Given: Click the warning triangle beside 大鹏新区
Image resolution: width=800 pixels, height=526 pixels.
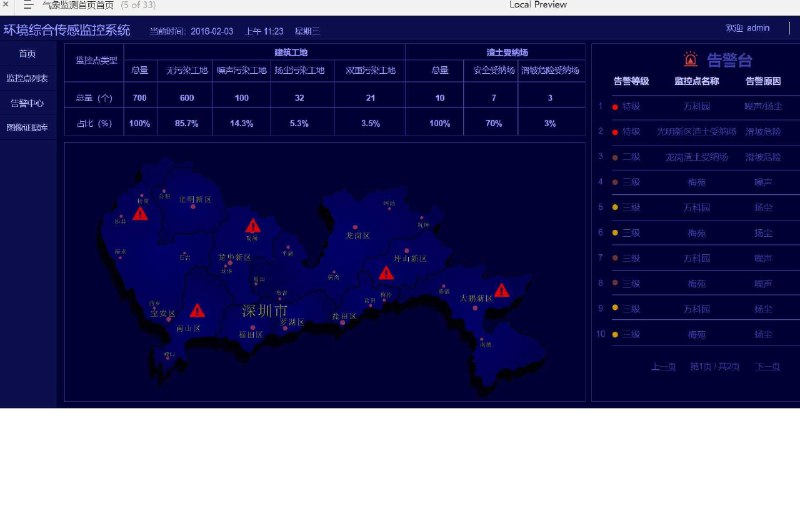Looking at the screenshot, I should tap(502, 290).
